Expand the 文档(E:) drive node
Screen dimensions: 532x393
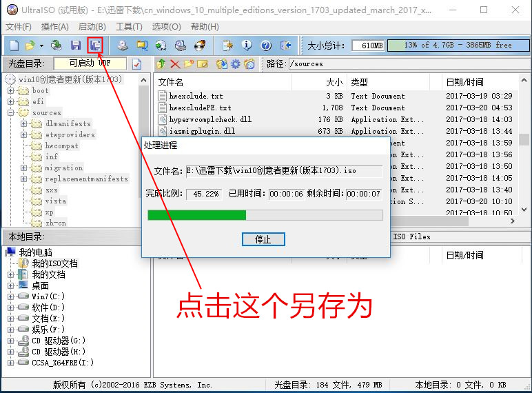click(x=10, y=319)
